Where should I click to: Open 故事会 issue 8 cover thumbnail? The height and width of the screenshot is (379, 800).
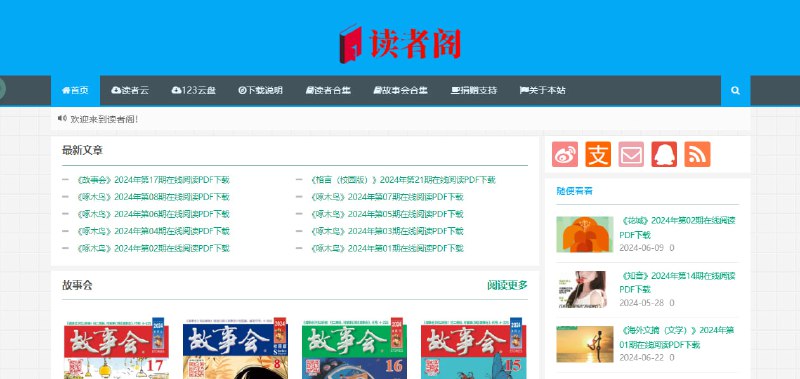(x=235, y=348)
